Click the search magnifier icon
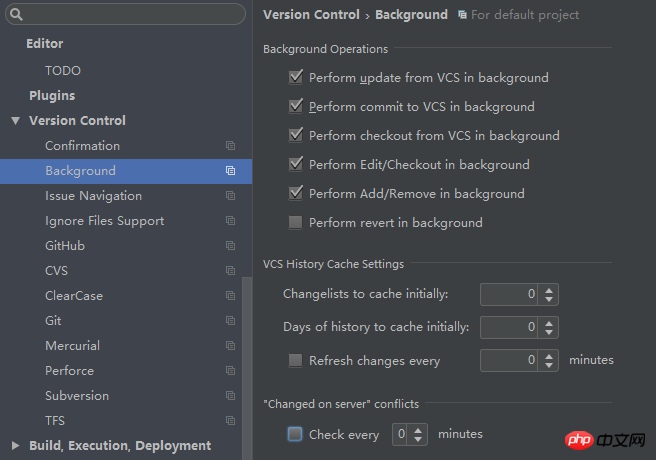This screenshot has width=656, height=460. 16,15
